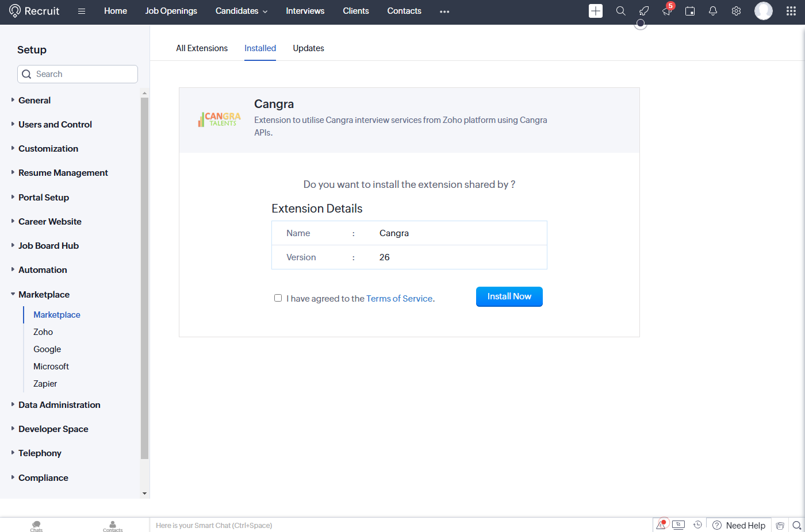Expand Resume Management section

click(x=63, y=172)
